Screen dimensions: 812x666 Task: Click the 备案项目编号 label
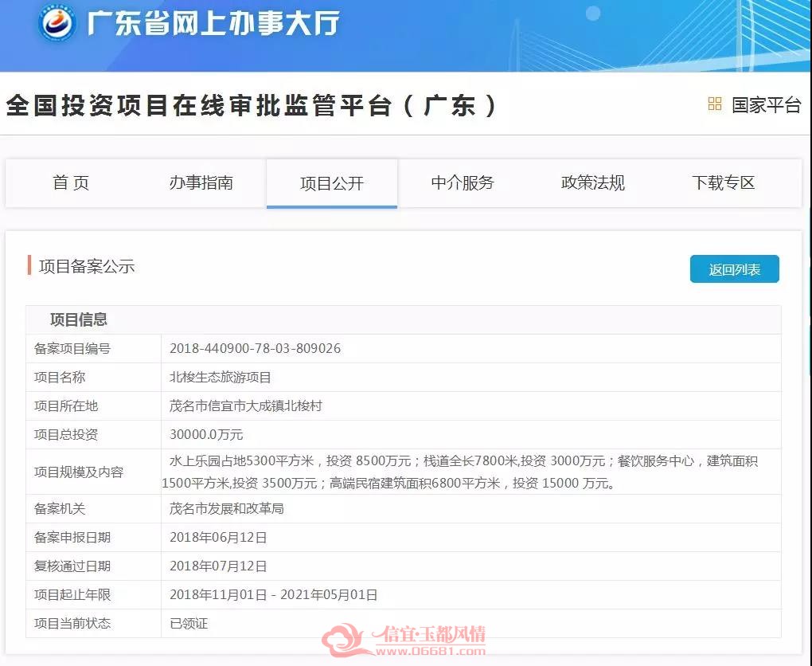tap(72, 348)
